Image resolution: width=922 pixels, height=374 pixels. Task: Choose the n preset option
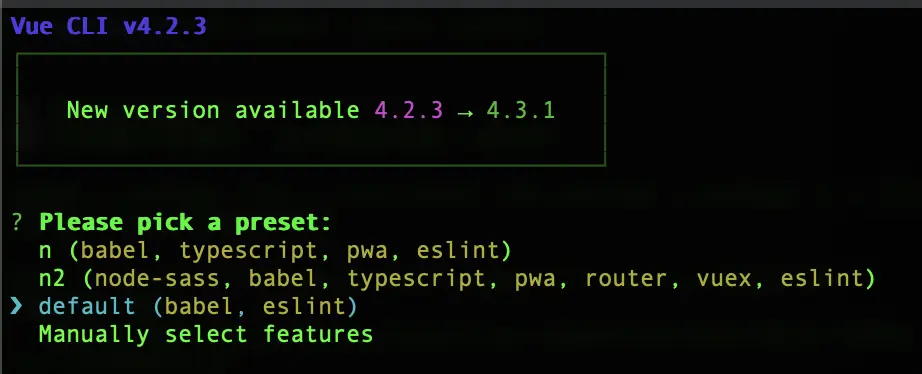[275, 251]
